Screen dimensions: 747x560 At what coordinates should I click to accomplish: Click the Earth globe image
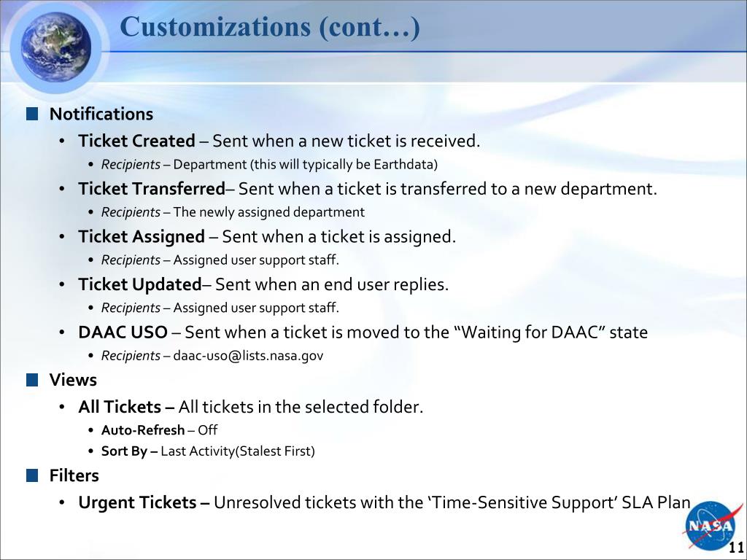tap(56, 47)
